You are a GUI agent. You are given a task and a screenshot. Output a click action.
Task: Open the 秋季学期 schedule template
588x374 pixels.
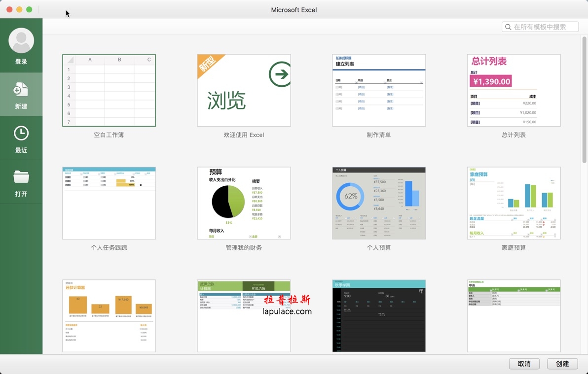(x=378, y=315)
